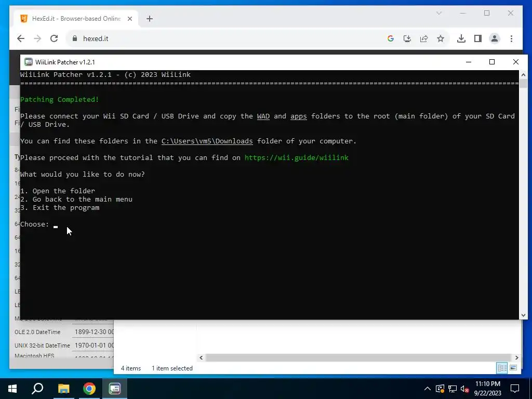532x399 pixels.
Task: Click the tray security update icon
Action: pos(440,389)
